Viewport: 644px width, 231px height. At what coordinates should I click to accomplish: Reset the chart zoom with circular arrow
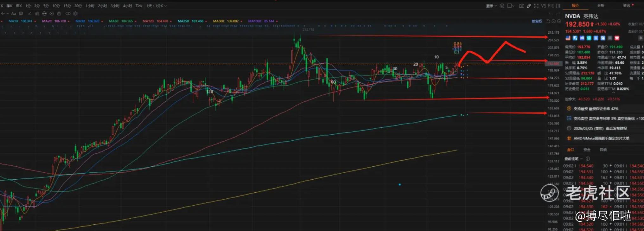tap(548, 21)
